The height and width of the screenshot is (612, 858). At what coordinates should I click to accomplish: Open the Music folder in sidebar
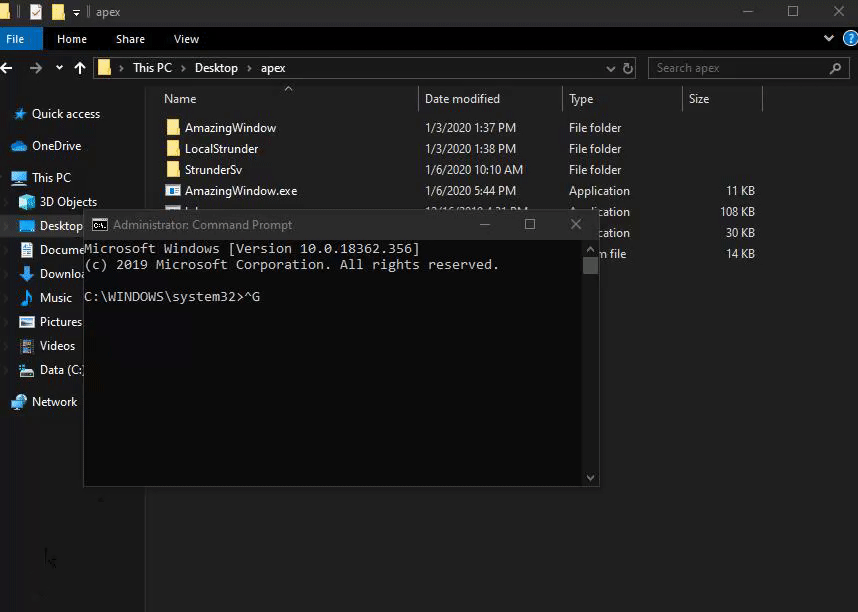tap(56, 298)
